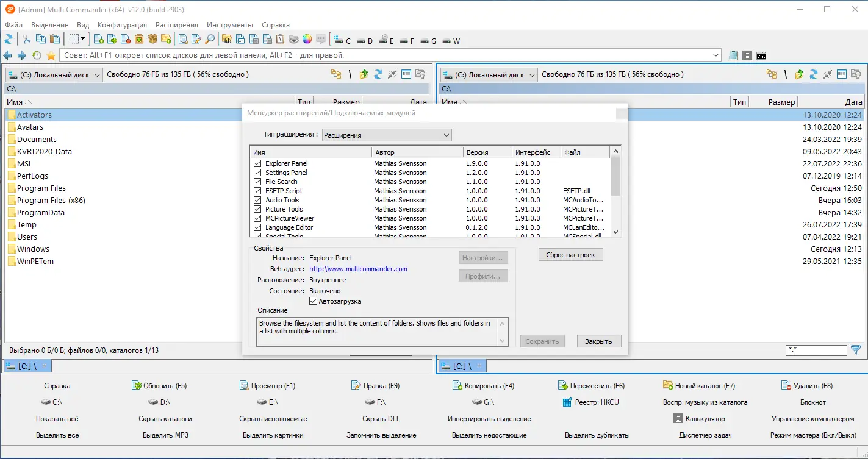Image resolution: width=868 pixels, height=459 pixels.
Task: Click the filter funnel icon at bottom right
Action: (856, 350)
